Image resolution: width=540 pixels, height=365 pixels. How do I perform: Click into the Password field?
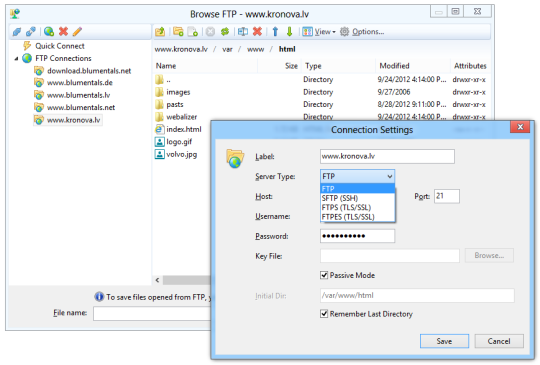(x=357, y=236)
